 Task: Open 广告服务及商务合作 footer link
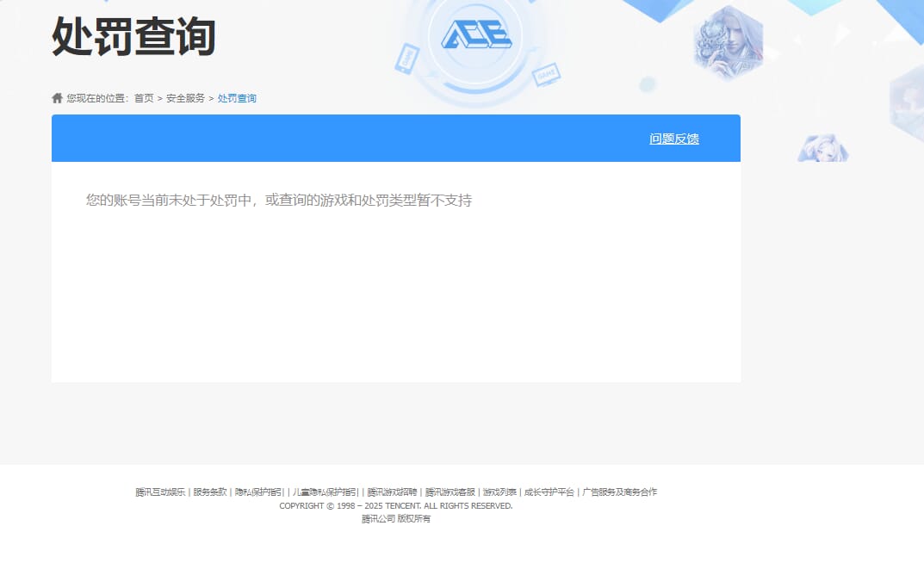(619, 492)
